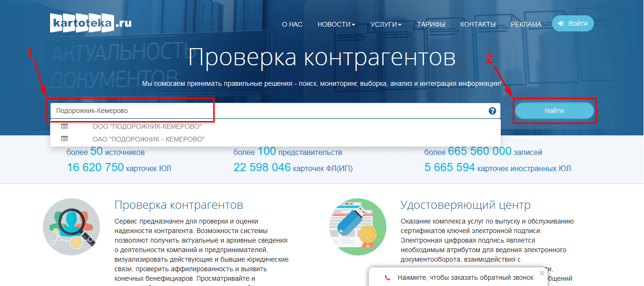Open the КОНТАКТЫ page
This screenshot has height=286, width=644.
(x=478, y=24)
